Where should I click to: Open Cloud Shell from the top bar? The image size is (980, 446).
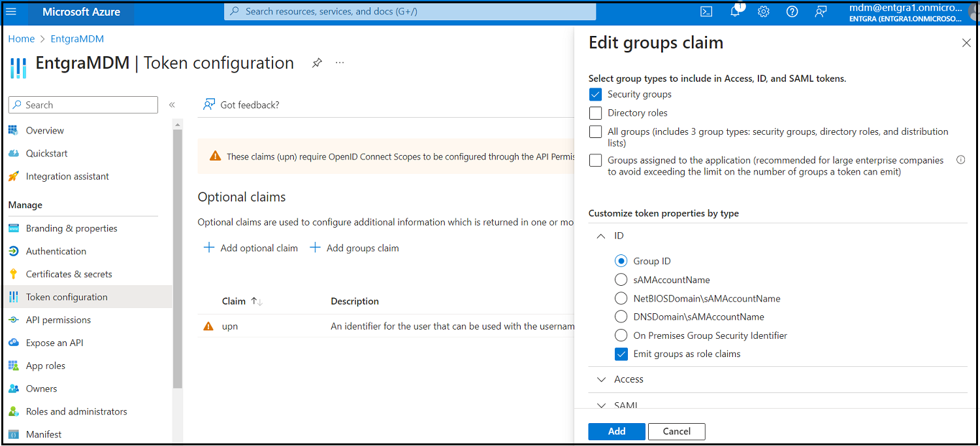click(706, 11)
